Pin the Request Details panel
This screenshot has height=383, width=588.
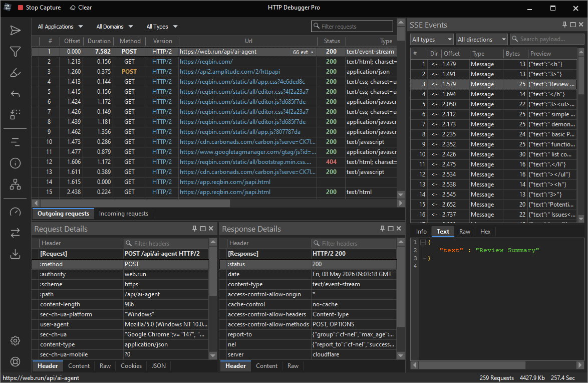click(194, 229)
